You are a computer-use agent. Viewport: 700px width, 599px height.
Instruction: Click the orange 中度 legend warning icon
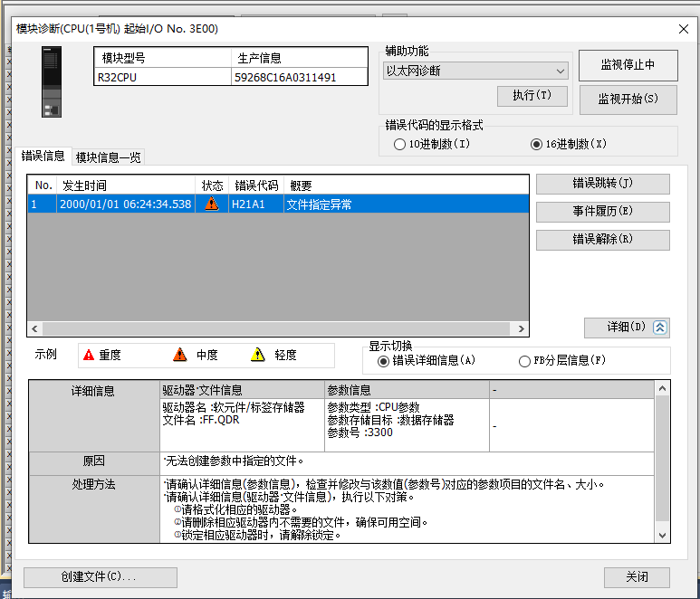(x=180, y=356)
